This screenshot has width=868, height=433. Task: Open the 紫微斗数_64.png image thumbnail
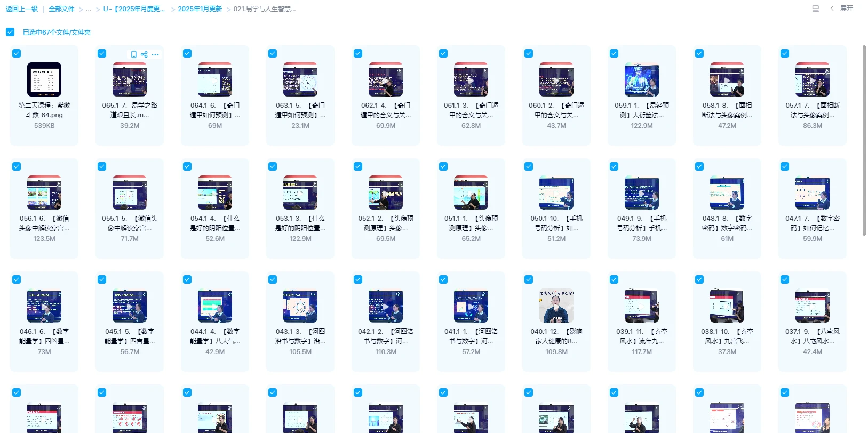[x=44, y=79]
